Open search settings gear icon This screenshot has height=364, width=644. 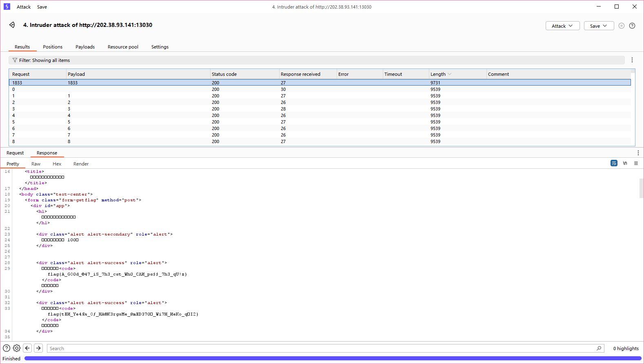tap(17, 348)
